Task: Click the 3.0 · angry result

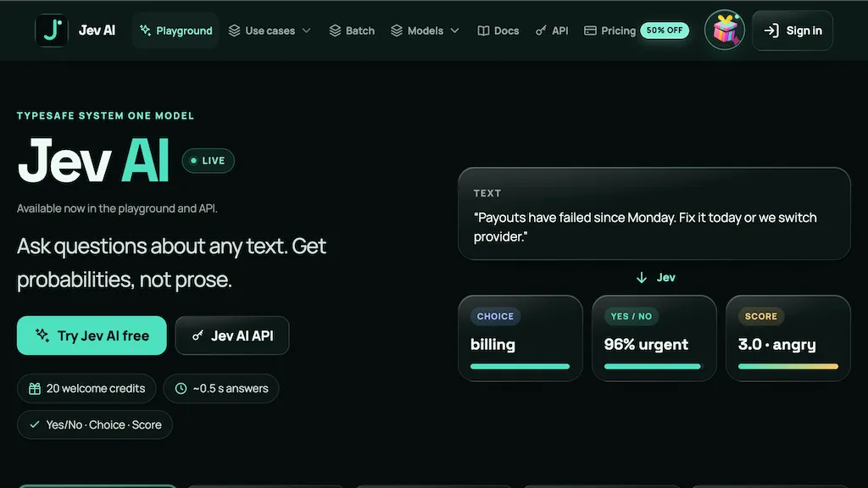Action: click(776, 345)
